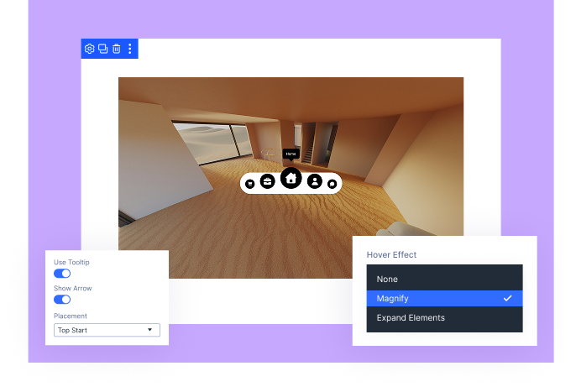The width and height of the screenshot is (576, 392).
Task: Select Magnify hover effect option
Action: [444, 298]
